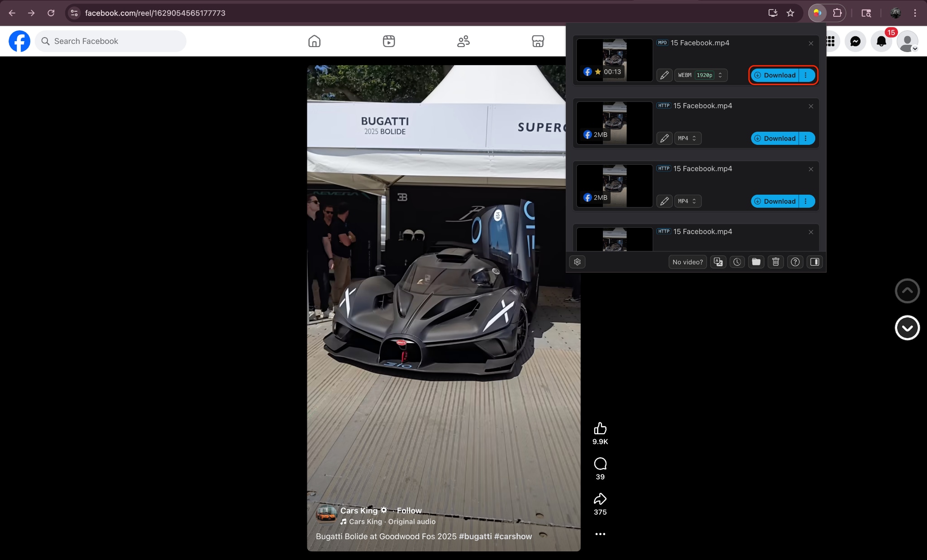Image resolution: width=927 pixels, height=560 pixels.
Task: Download the second 15 Facebook.mp4 item
Action: [775, 138]
